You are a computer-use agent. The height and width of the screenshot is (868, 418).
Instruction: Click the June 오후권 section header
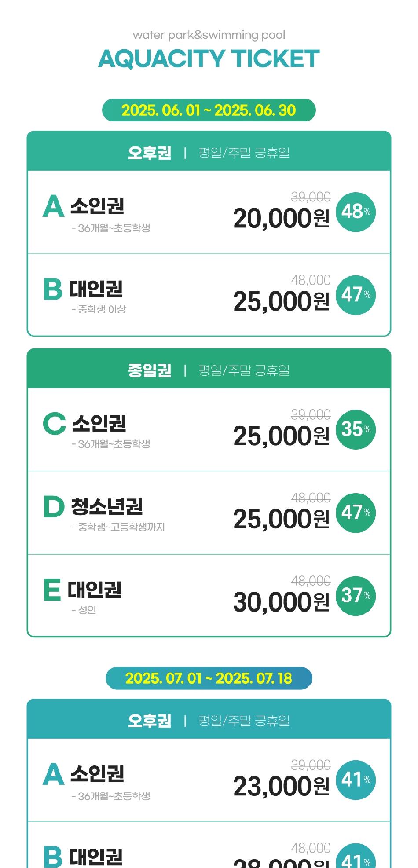209,151
